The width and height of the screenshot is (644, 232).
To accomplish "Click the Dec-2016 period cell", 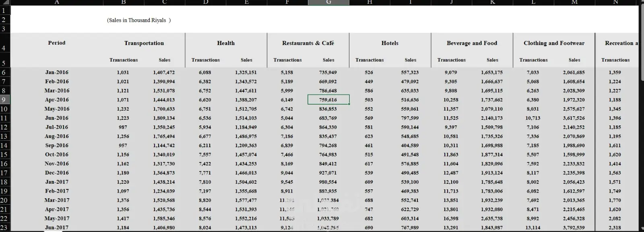I will pos(57,173).
